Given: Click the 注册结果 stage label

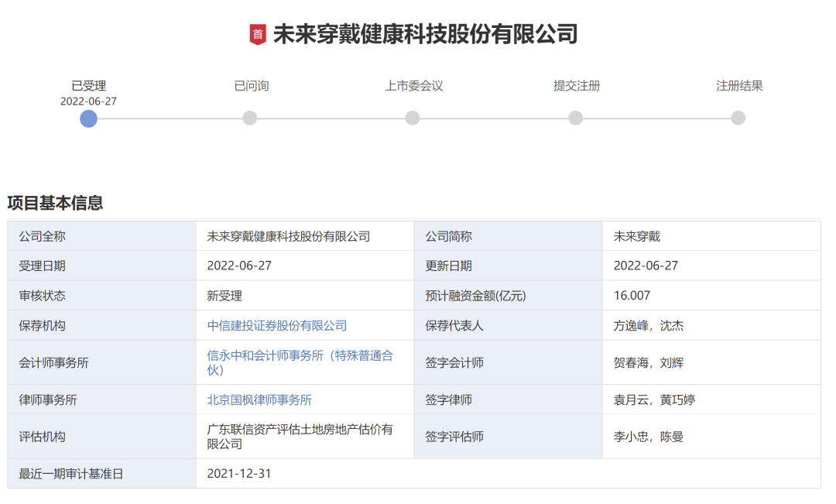Looking at the screenshot, I should coord(739,86).
